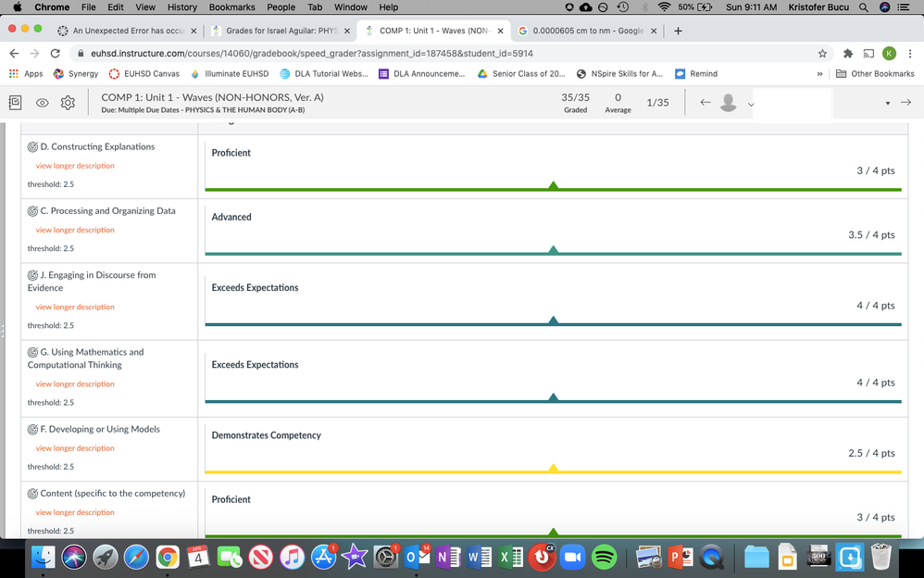Reload the page using the refresh icon

tap(56, 54)
